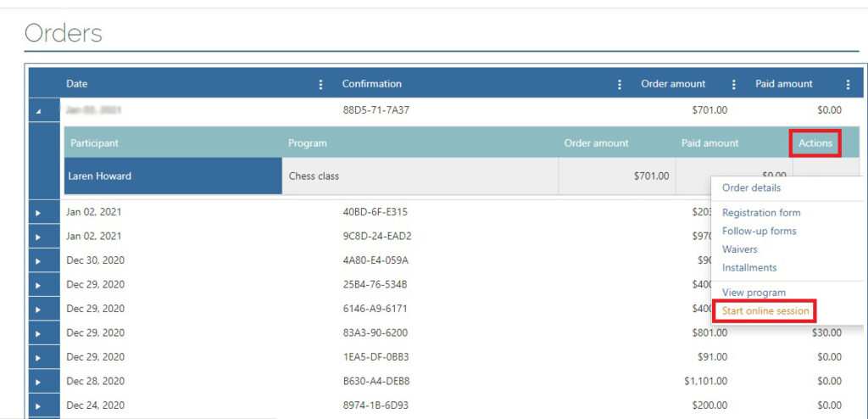This screenshot has height=419, width=868.
Task: Click confirmation code 4A80-E4-059A
Action: point(376,260)
